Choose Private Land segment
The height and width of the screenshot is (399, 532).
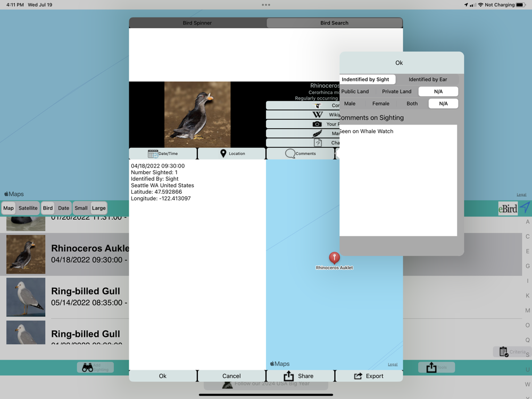[x=397, y=92]
